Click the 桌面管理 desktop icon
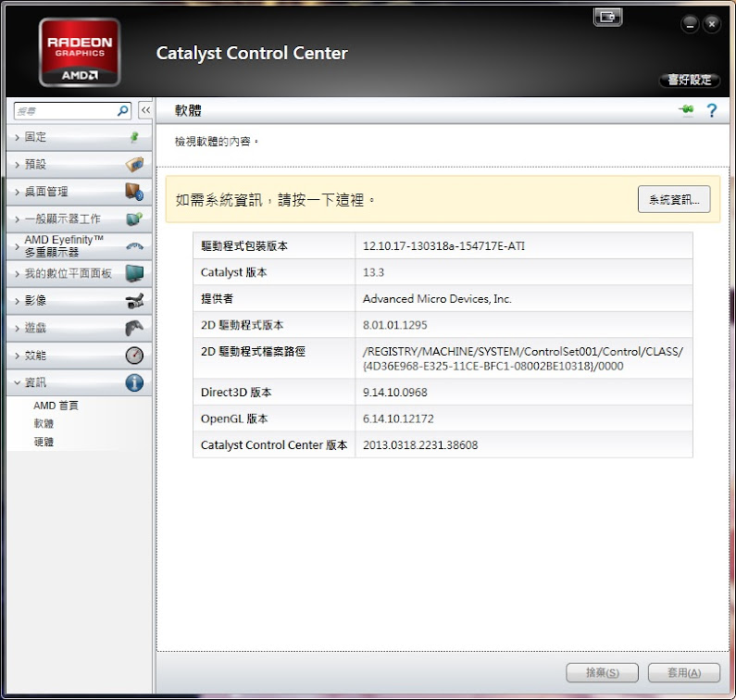 pyautogui.click(x=134, y=192)
